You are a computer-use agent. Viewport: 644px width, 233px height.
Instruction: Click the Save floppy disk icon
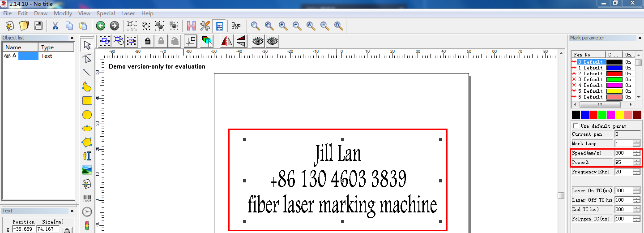38,26
